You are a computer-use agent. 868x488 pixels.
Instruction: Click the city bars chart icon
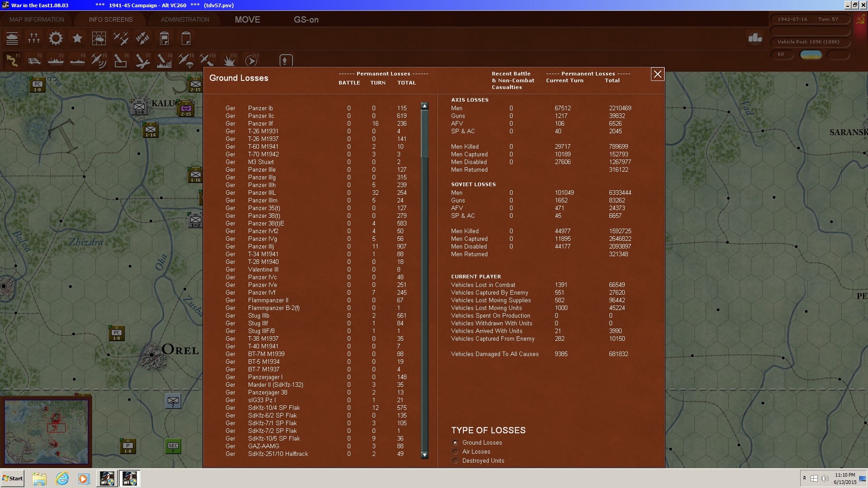[x=755, y=38]
